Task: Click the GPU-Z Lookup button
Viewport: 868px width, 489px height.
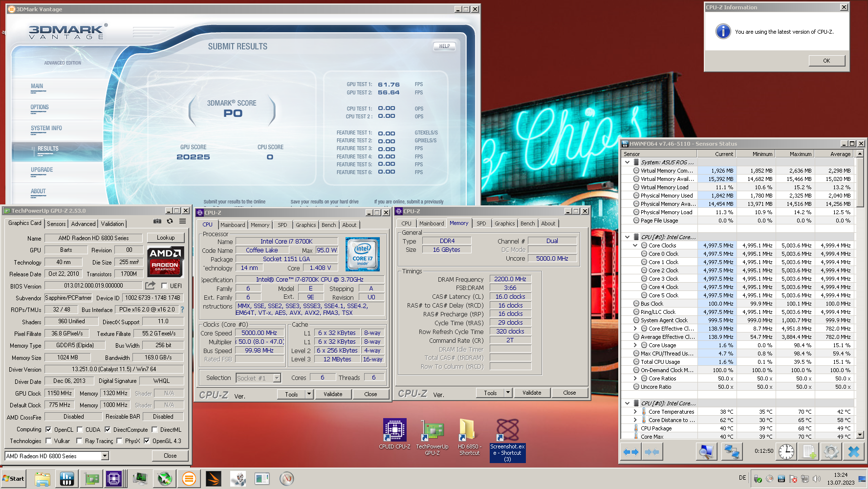Action: click(166, 238)
